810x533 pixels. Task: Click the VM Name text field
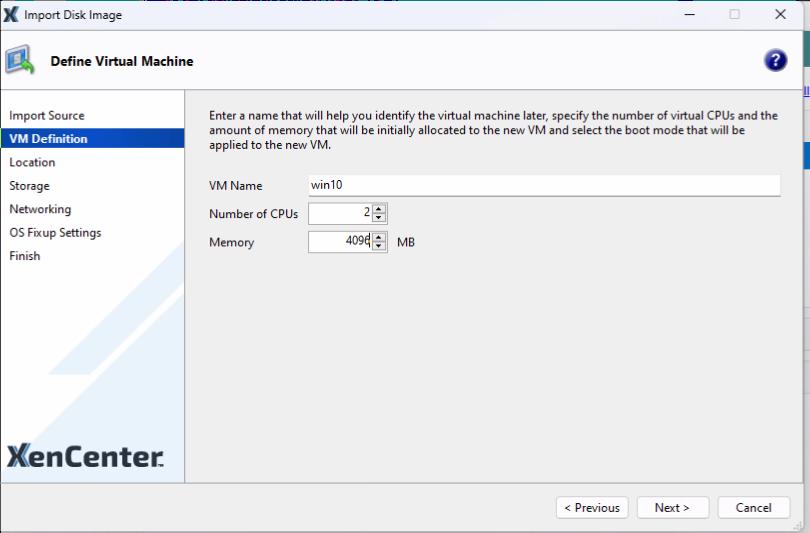(x=543, y=185)
